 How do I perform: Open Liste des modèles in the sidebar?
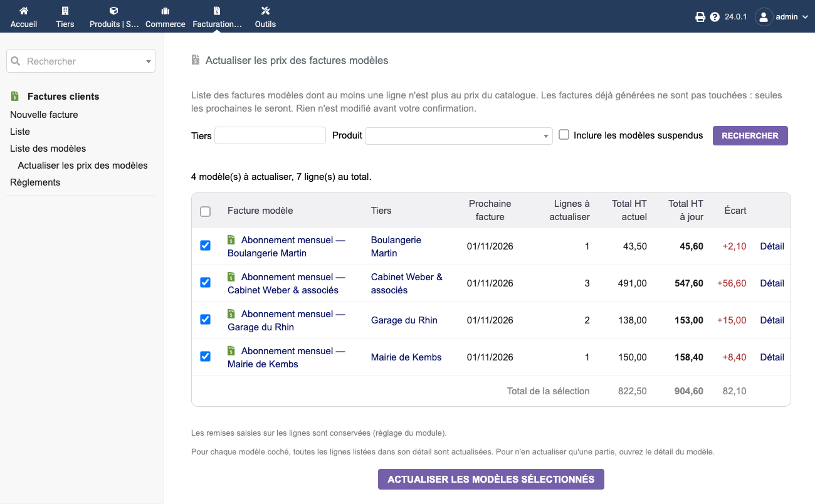[48, 149]
